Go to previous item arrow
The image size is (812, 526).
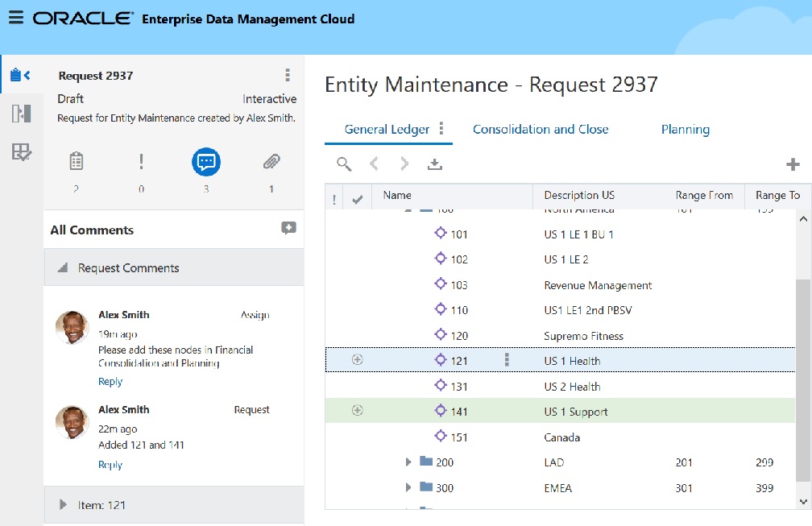tap(374, 164)
